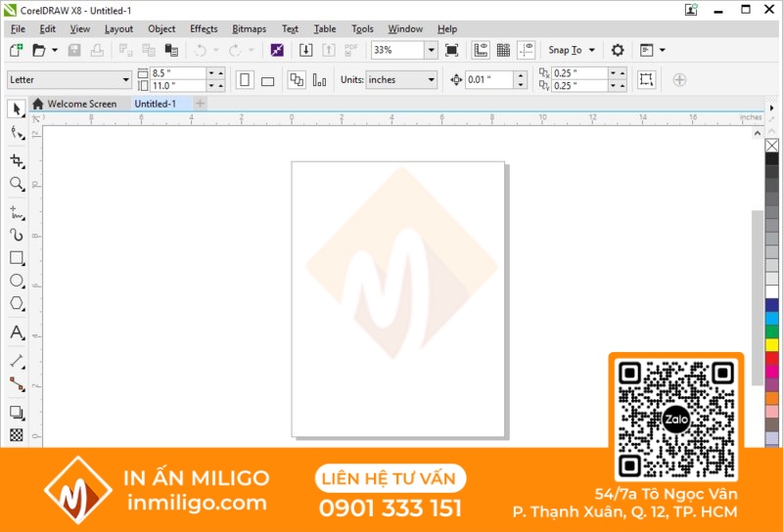This screenshot has height=532, width=783.
Task: Click the Save disk icon
Action: pyautogui.click(x=74, y=50)
